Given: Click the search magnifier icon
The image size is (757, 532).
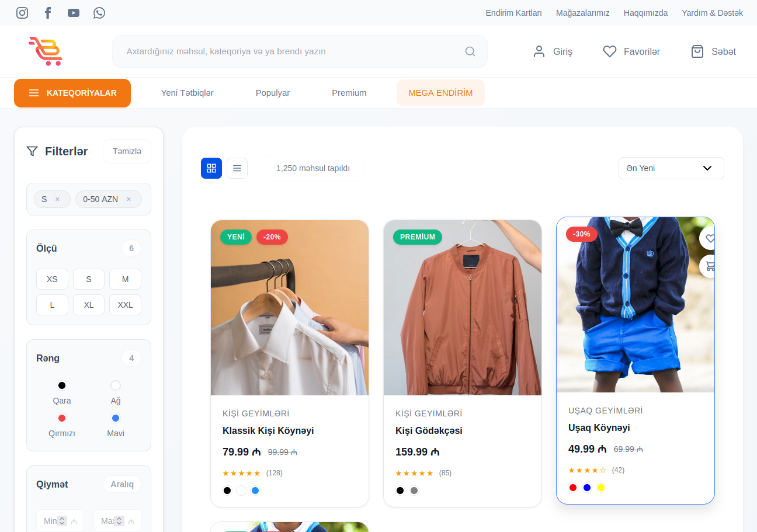Looking at the screenshot, I should 470,51.
